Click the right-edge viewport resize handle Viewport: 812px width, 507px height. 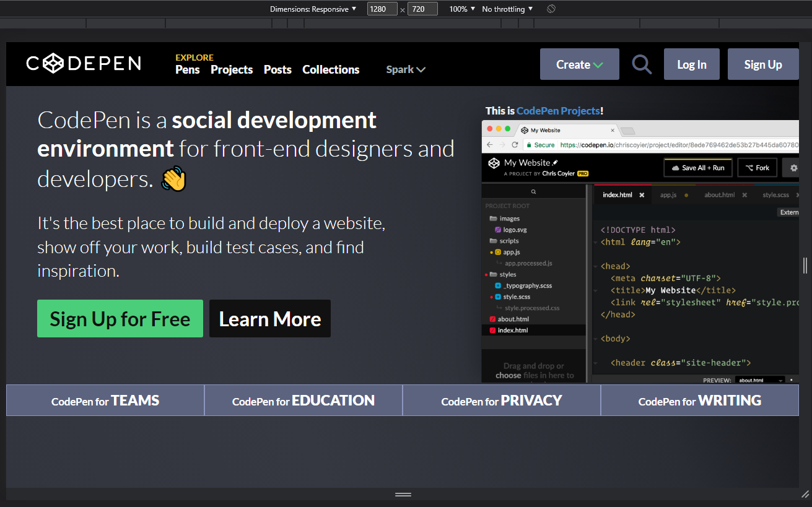(x=805, y=266)
